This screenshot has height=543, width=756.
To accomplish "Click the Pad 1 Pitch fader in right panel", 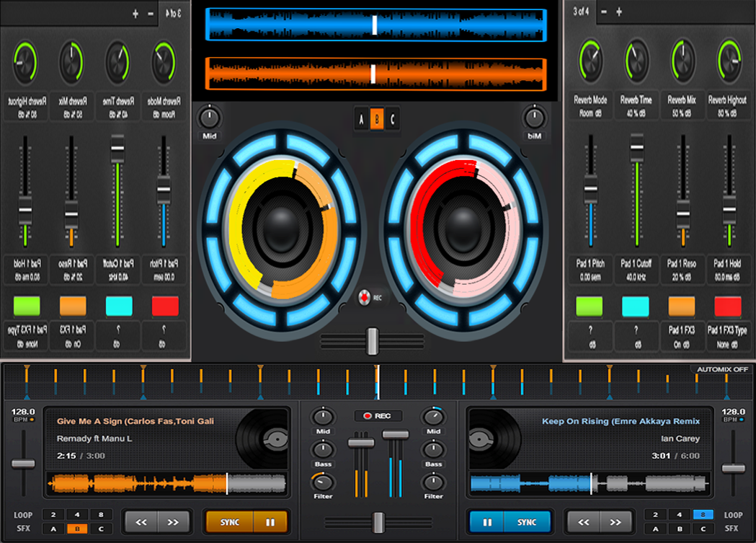I will (591, 189).
